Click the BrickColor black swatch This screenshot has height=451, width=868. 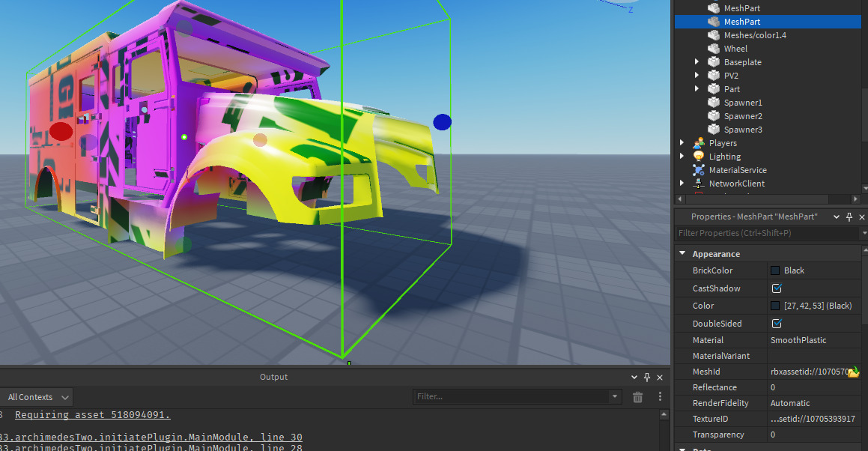(x=776, y=270)
